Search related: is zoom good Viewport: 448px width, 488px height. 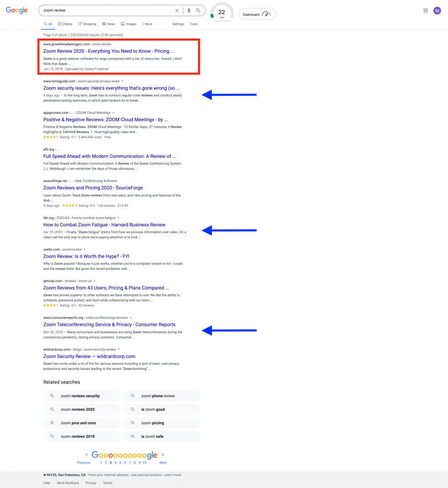(162, 409)
